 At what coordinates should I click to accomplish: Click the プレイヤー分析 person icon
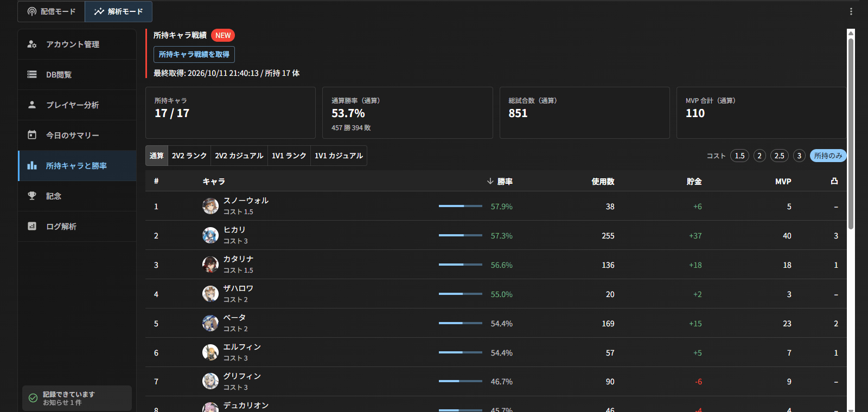(x=32, y=105)
